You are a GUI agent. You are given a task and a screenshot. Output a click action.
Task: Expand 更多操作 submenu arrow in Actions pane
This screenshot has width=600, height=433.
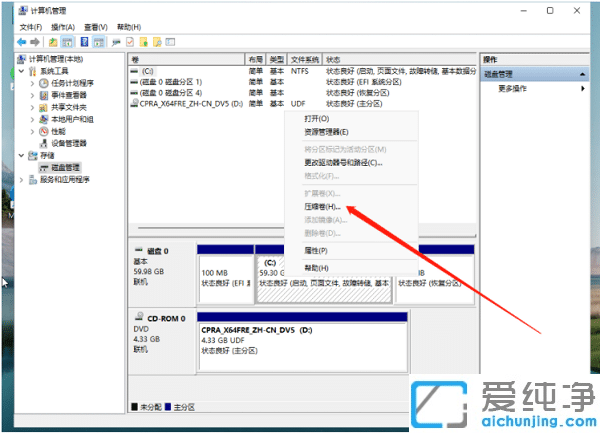583,88
